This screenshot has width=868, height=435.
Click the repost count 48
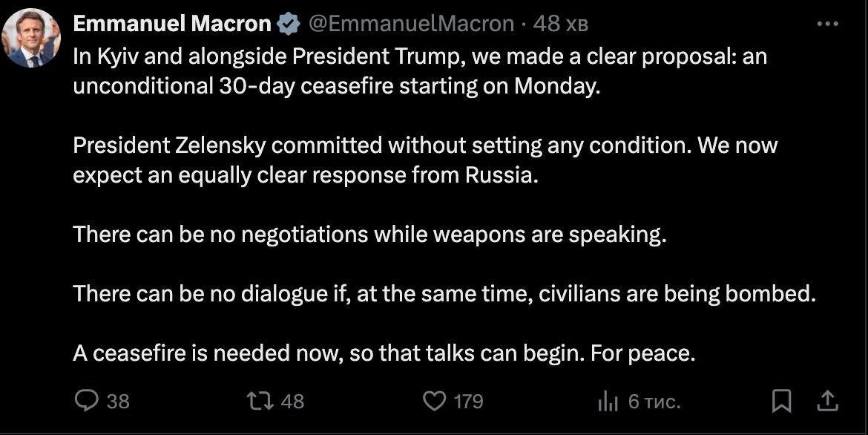(293, 402)
